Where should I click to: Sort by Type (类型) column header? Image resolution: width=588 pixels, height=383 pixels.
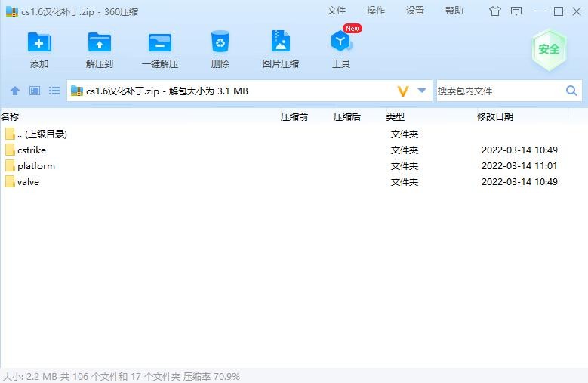click(x=396, y=116)
